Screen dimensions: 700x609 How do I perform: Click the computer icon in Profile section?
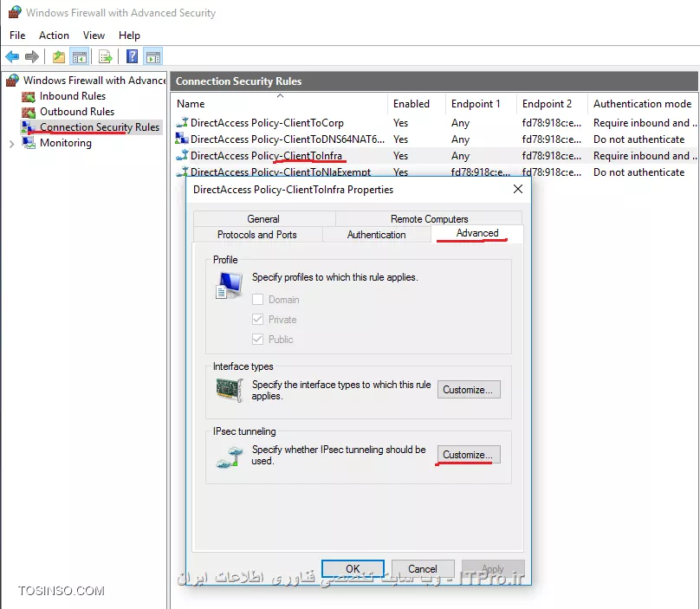coord(230,285)
